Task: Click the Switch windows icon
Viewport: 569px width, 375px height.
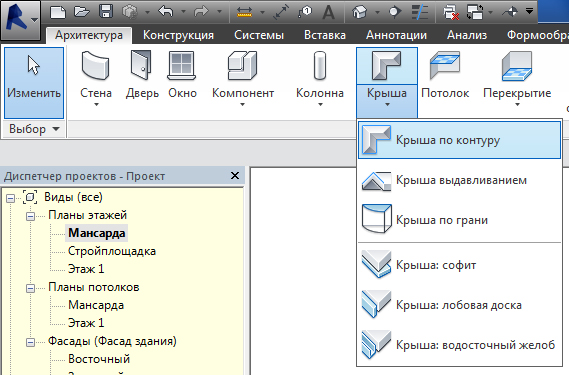Action: click(475, 12)
